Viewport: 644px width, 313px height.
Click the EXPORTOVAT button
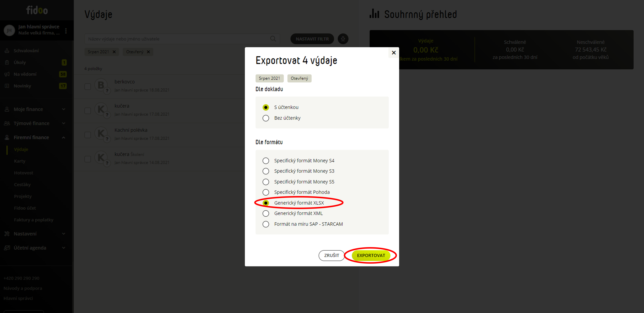[x=371, y=255]
